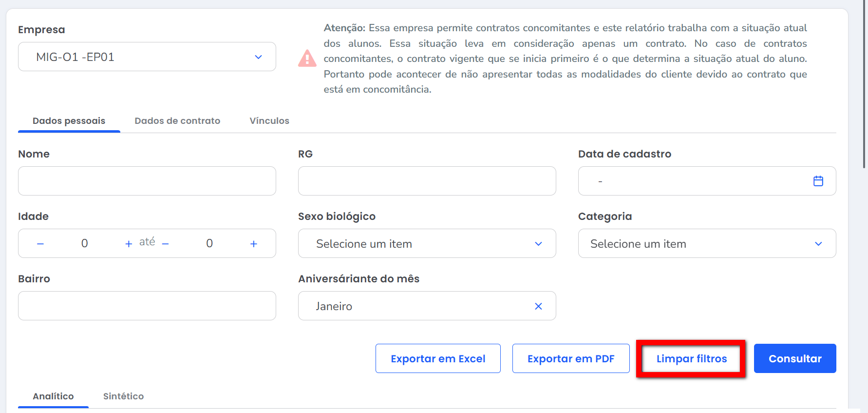This screenshot has width=868, height=413.
Task: Decrease the minimum Idade value
Action: [x=40, y=244]
